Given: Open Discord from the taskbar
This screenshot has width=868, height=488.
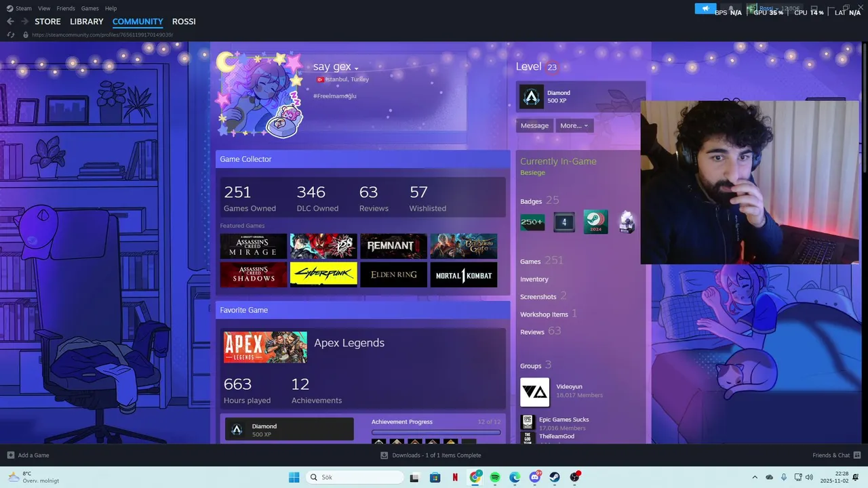Looking at the screenshot, I should 535,477.
